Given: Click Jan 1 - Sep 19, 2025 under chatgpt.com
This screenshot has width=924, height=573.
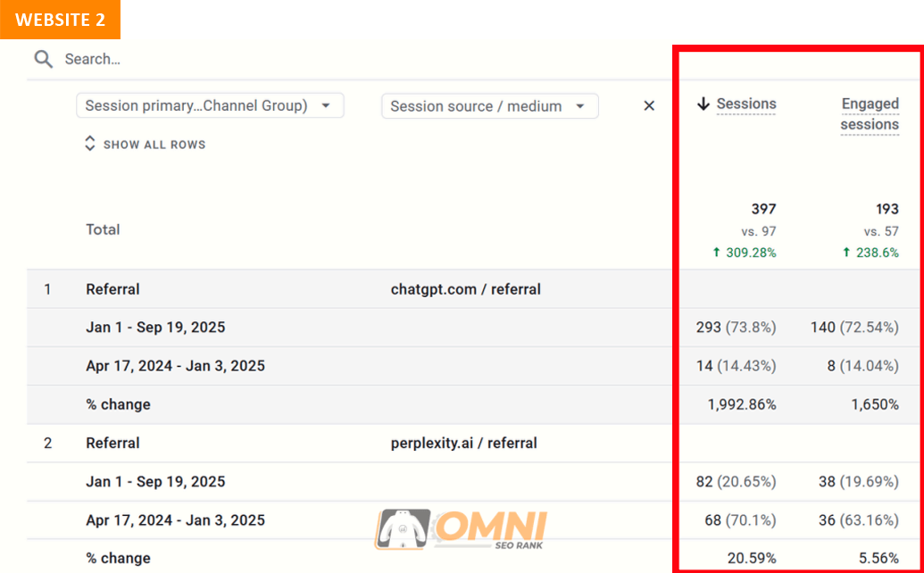Looking at the screenshot, I should 155,328.
